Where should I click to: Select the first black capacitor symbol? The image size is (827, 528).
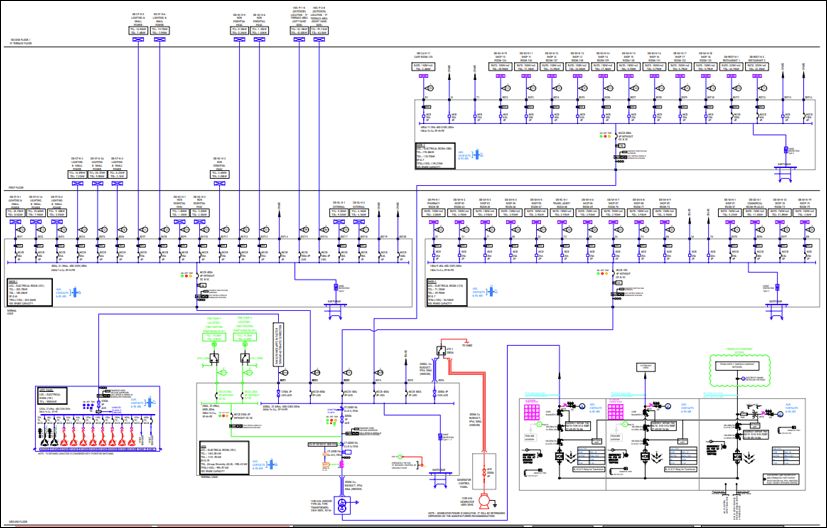point(45,437)
